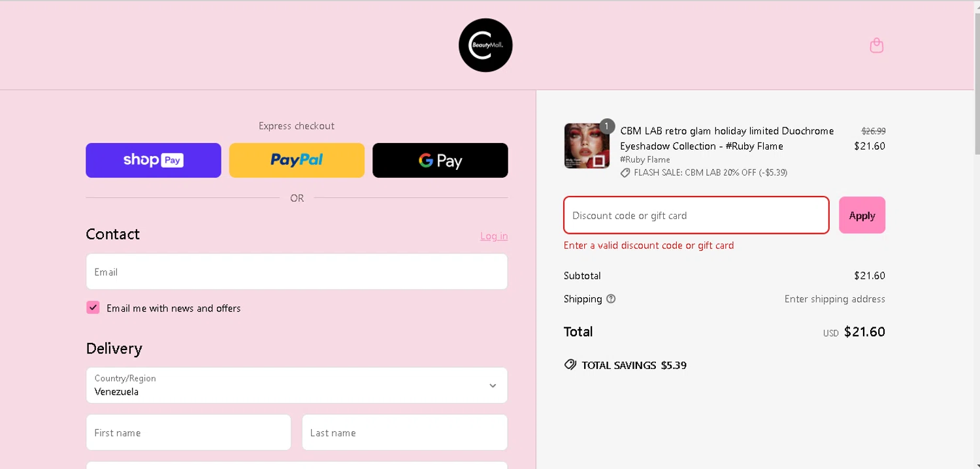Check out using Google Pay
Screen dimensions: 980x469
click(x=440, y=160)
